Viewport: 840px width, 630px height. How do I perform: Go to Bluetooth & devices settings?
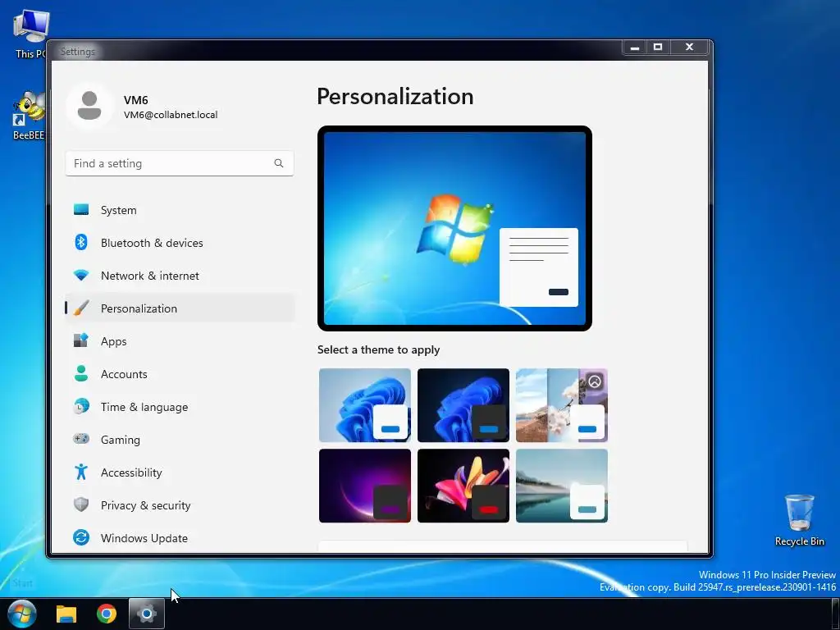coord(180,243)
